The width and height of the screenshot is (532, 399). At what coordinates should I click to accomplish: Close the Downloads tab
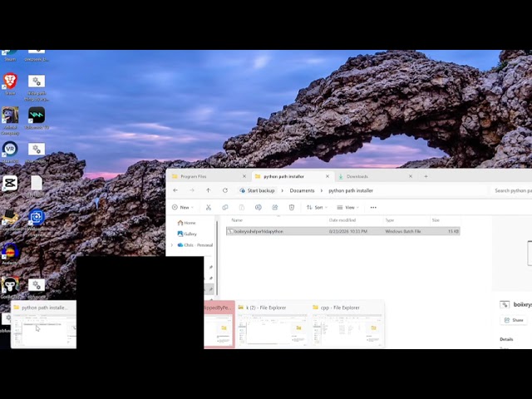(x=410, y=176)
